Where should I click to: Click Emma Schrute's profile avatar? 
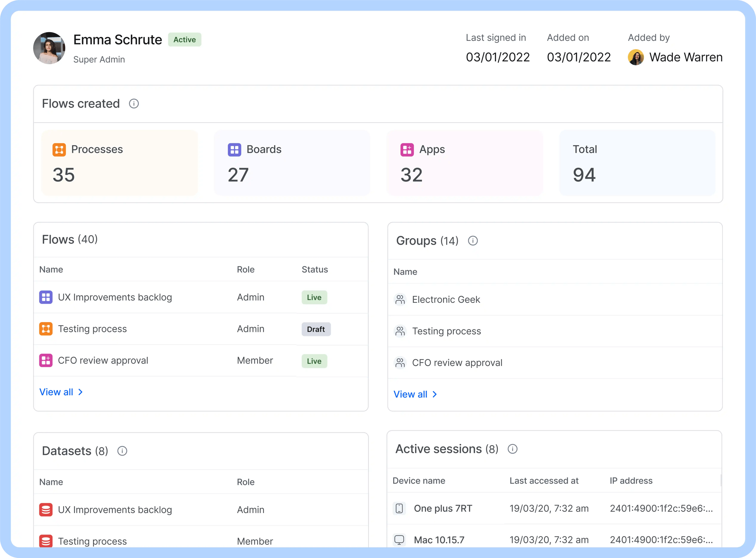pyautogui.click(x=49, y=48)
